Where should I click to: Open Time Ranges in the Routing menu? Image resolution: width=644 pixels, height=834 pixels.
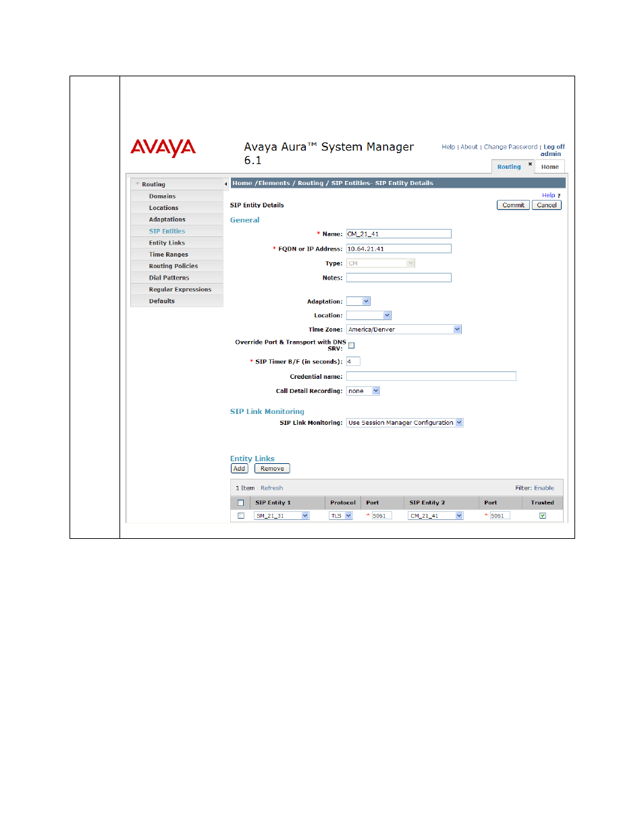[168, 255]
